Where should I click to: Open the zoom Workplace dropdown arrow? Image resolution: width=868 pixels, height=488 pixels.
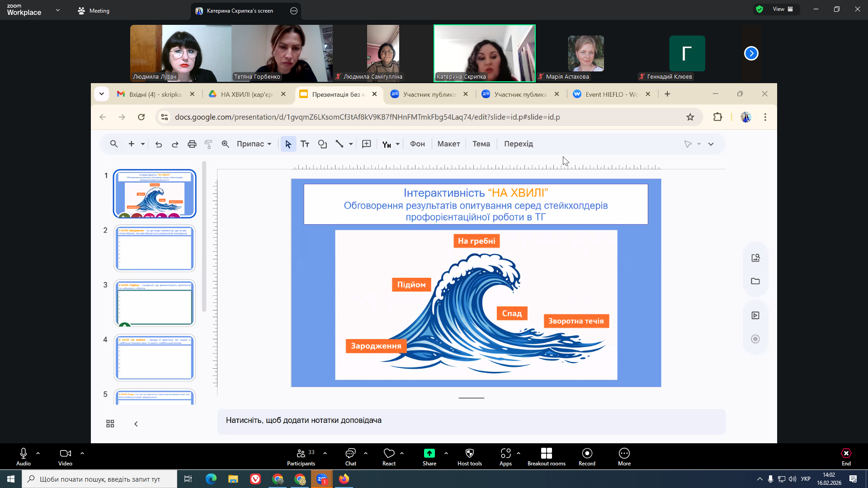coord(57,10)
